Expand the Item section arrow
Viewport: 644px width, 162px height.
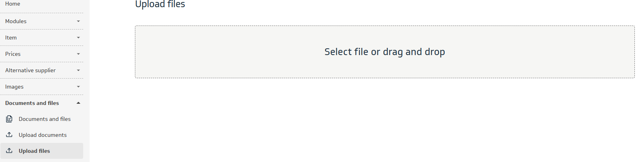point(78,38)
